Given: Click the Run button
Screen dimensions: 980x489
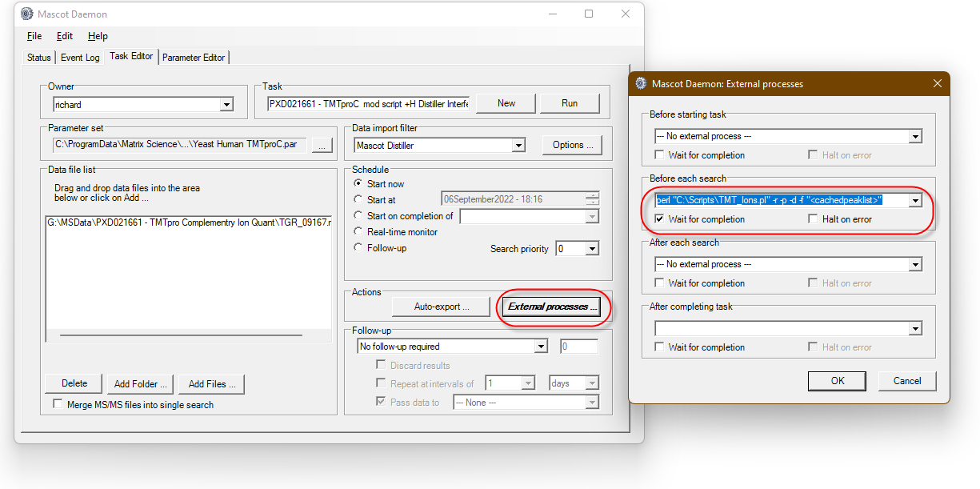Looking at the screenshot, I should pos(569,103).
